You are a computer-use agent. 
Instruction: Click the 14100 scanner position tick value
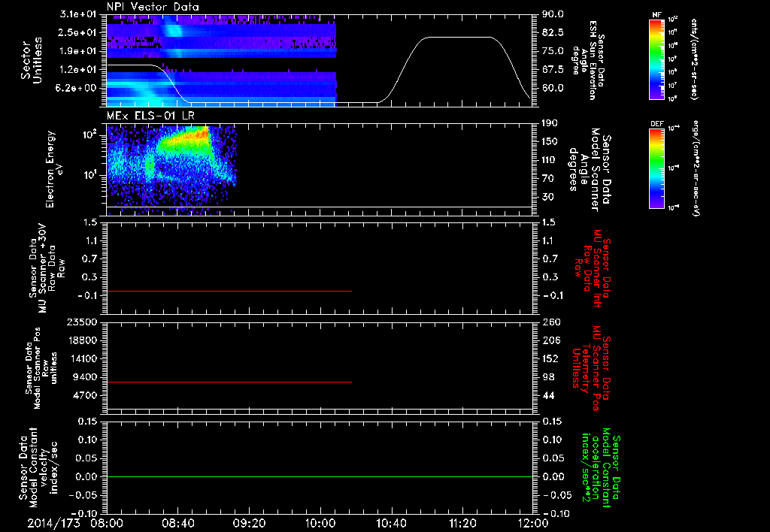click(82, 358)
